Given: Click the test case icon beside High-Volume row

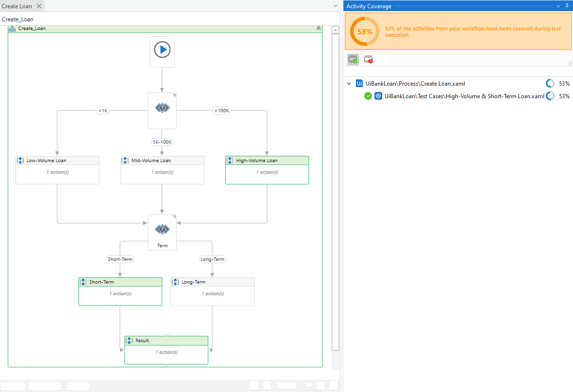Looking at the screenshot, I should [x=378, y=96].
